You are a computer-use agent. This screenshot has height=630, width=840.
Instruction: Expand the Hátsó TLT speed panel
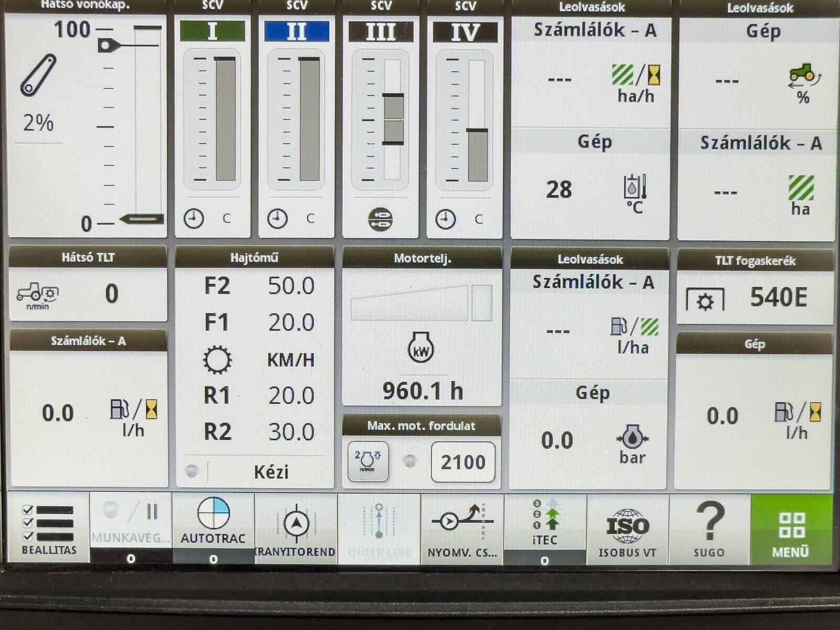(x=88, y=293)
